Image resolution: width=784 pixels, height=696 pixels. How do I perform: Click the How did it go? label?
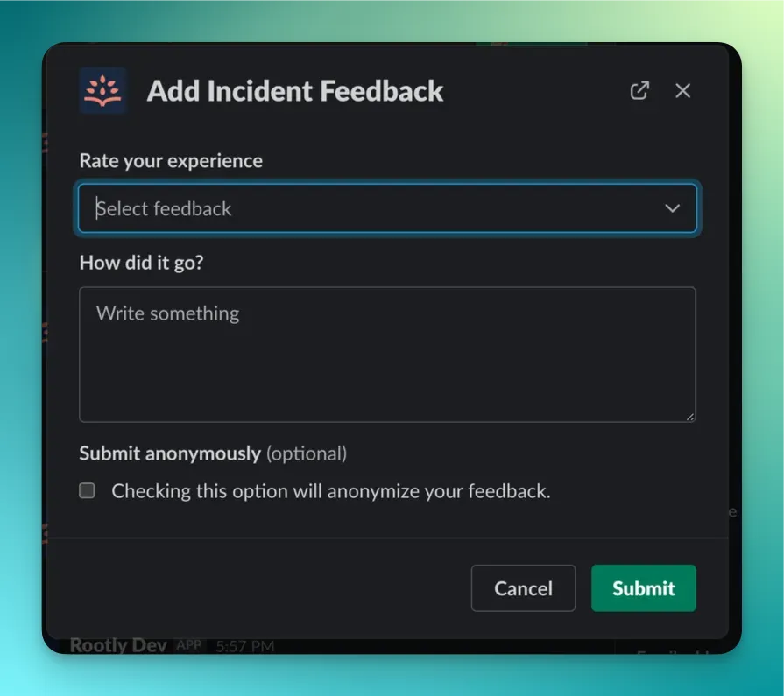[142, 263]
